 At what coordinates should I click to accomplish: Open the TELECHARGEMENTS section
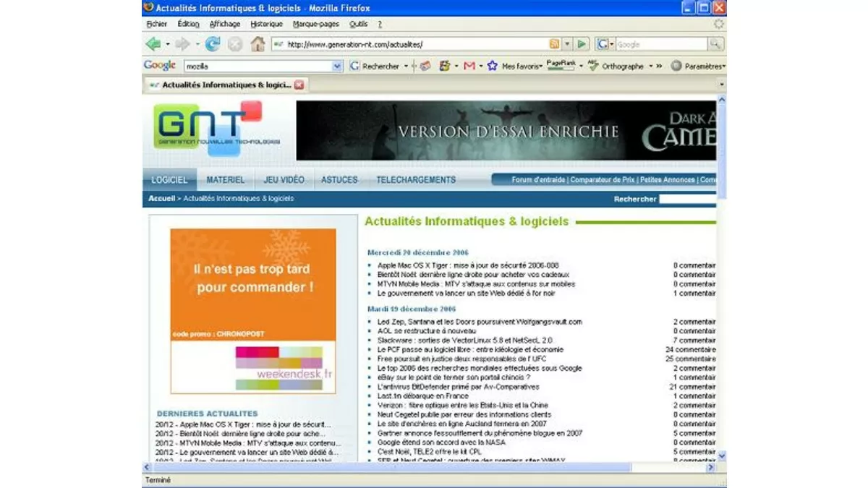tap(416, 180)
